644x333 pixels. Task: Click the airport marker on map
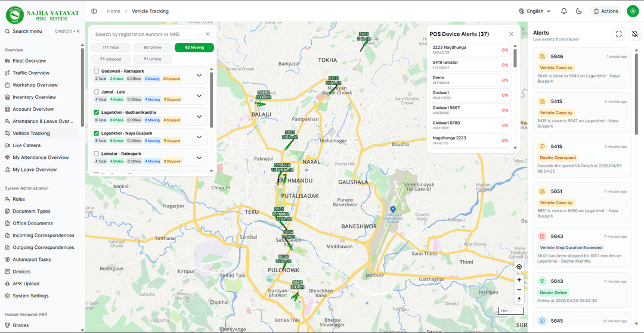pos(392,209)
